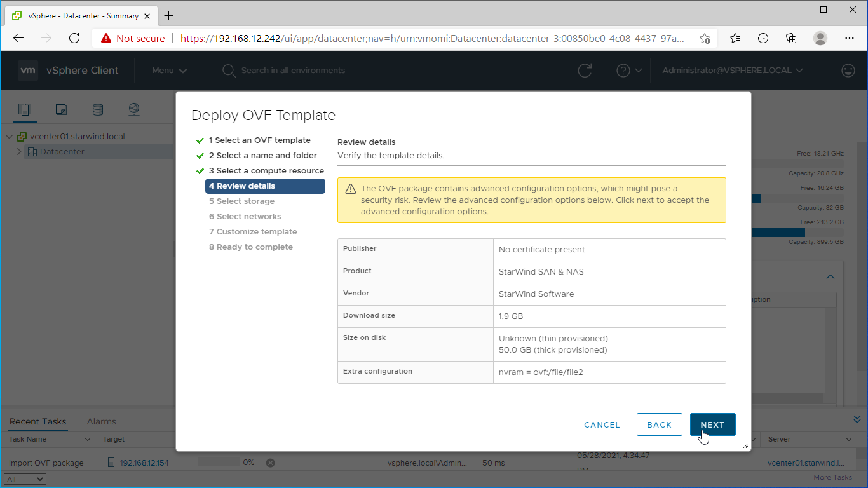Open the Alarms tab

(x=101, y=421)
